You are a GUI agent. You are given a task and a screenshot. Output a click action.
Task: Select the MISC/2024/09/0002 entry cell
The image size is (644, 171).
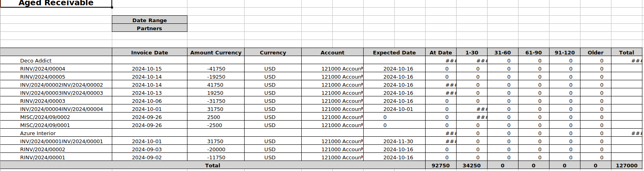pos(45,117)
